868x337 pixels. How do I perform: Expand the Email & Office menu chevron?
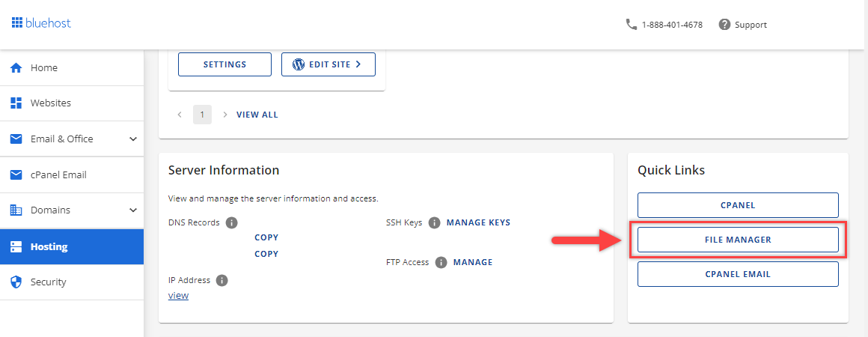point(133,139)
